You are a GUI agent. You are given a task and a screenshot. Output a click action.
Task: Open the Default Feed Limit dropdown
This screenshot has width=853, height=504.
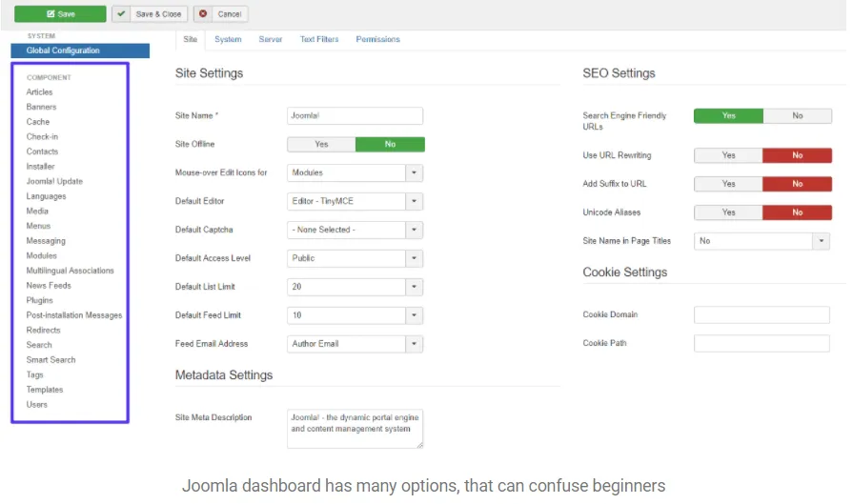pos(355,315)
